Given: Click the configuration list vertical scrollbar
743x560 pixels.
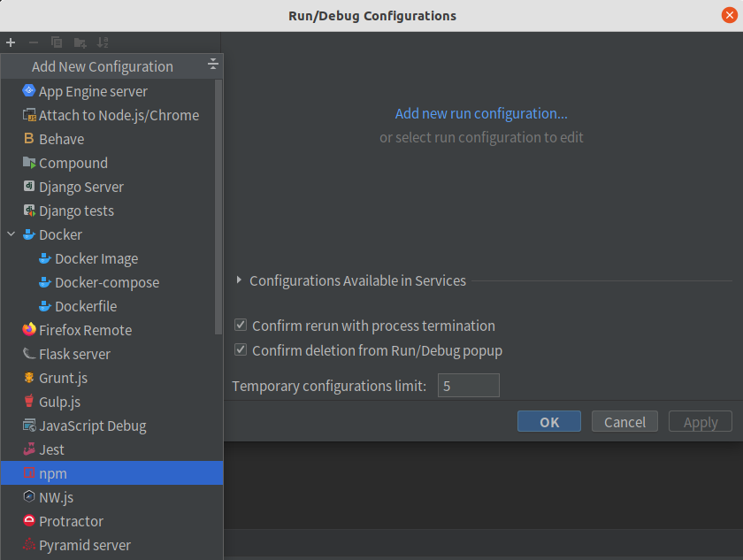Looking at the screenshot, I should pos(218,207).
